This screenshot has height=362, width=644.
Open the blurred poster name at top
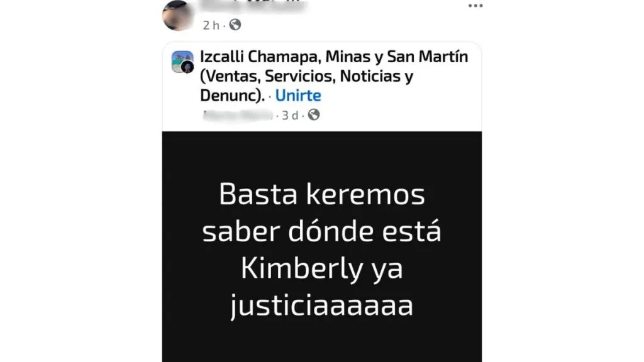(x=253, y=6)
